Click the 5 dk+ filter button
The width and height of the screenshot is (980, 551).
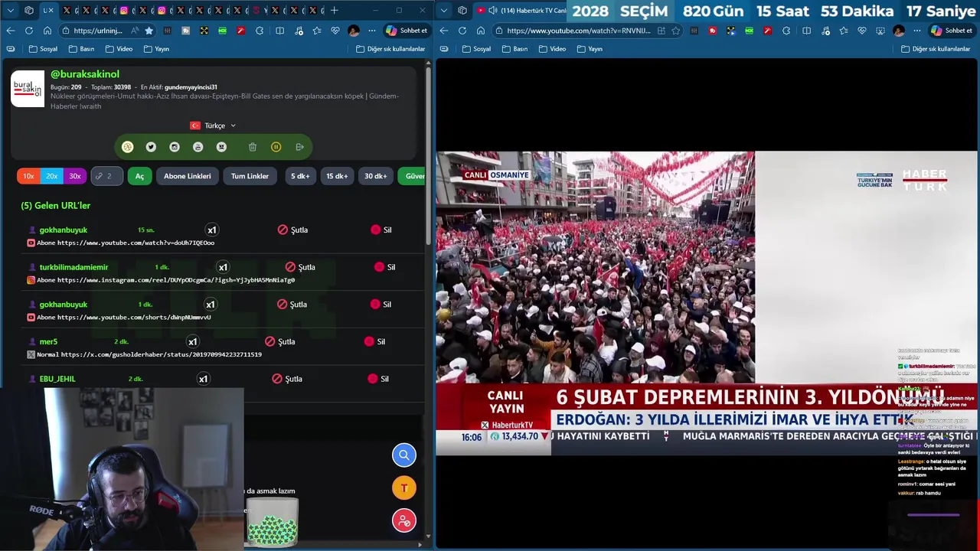point(300,176)
